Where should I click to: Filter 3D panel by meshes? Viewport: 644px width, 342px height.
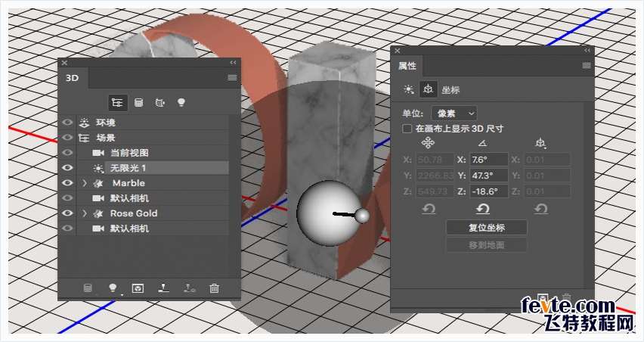(139, 103)
